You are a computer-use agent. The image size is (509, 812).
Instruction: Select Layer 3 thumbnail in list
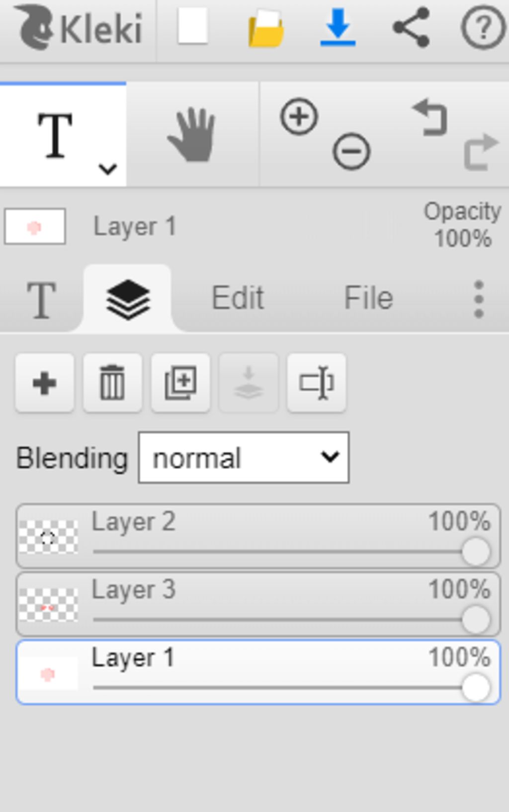48,605
